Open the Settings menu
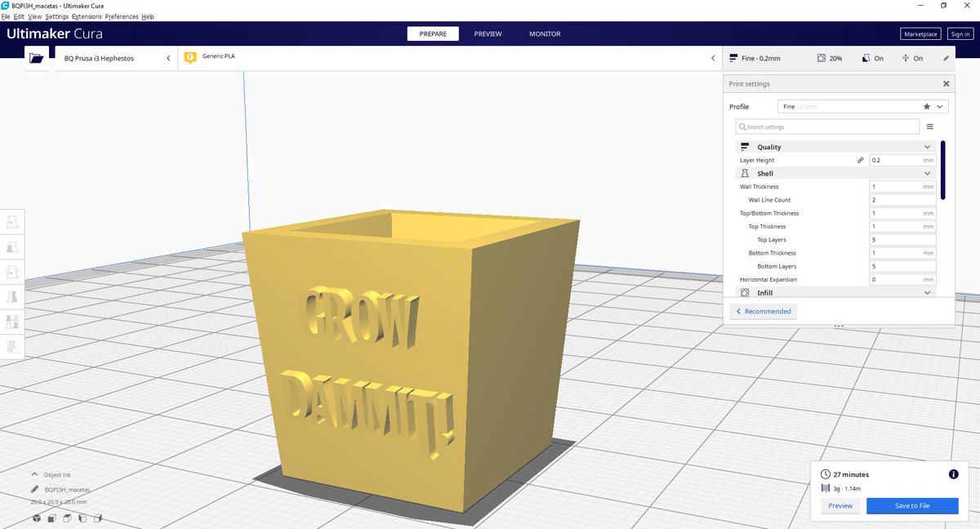 tap(56, 16)
